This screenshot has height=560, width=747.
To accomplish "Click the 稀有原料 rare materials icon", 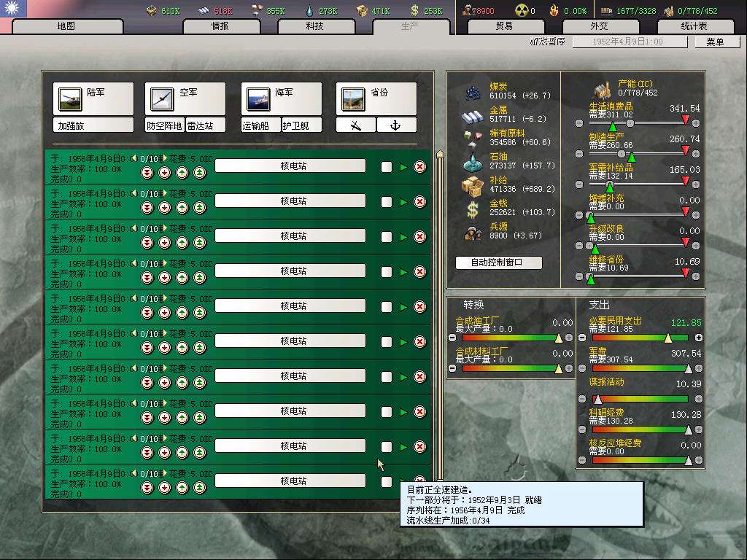I will coord(473,138).
